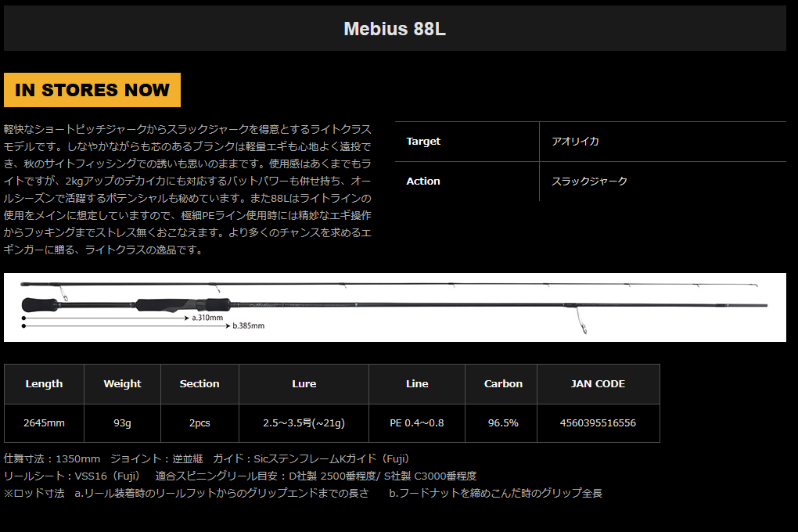Viewport: 798px width, 532px height.
Task: Click the b.385mm dimension label
Action: point(248,325)
